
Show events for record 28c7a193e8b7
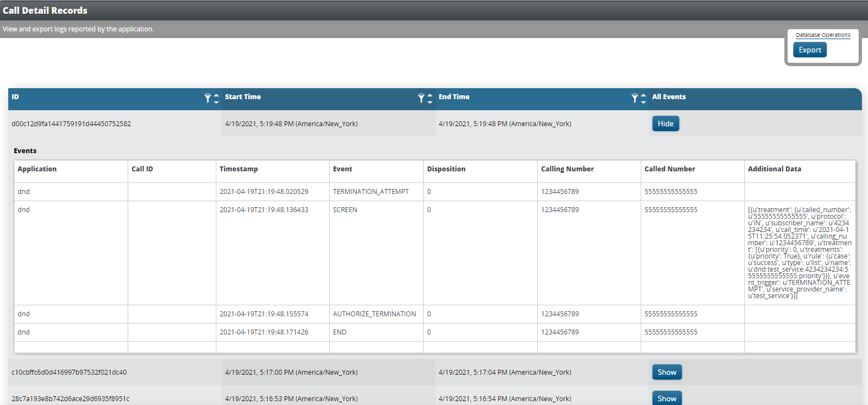(x=667, y=398)
